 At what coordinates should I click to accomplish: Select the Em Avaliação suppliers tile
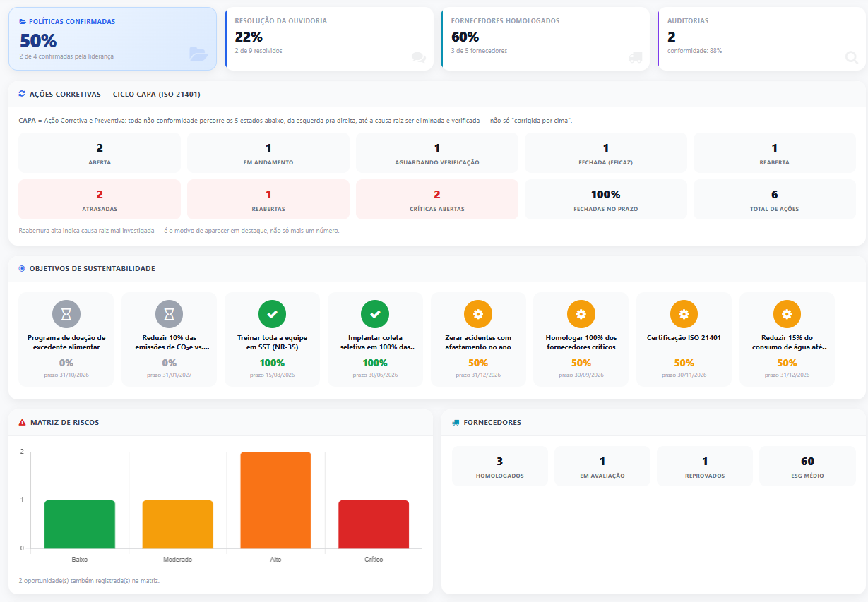click(x=602, y=466)
